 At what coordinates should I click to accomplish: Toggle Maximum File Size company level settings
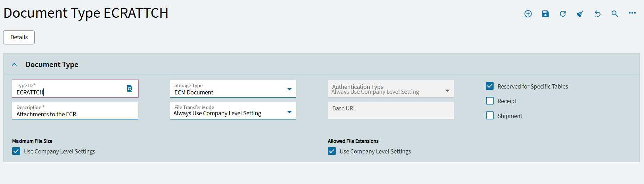(16, 151)
